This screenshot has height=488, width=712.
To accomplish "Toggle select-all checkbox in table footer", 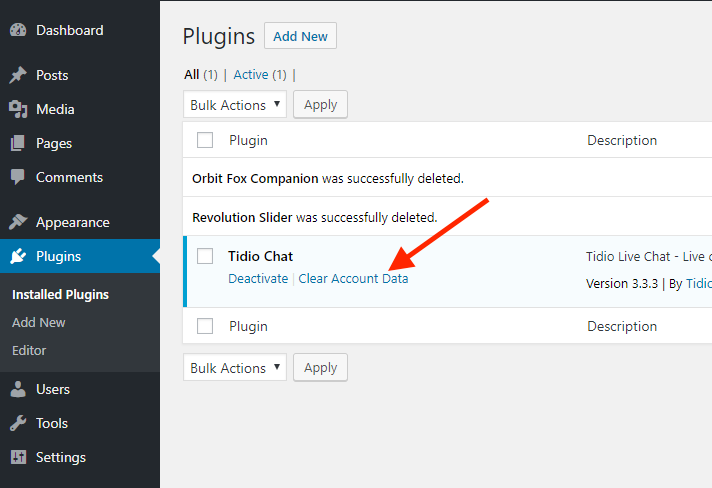I will (205, 326).
